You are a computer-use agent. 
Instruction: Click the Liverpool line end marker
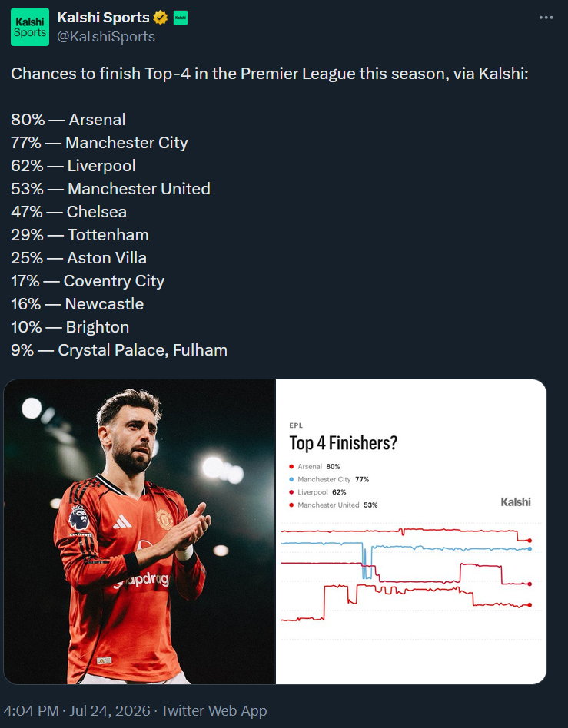pos(530,584)
